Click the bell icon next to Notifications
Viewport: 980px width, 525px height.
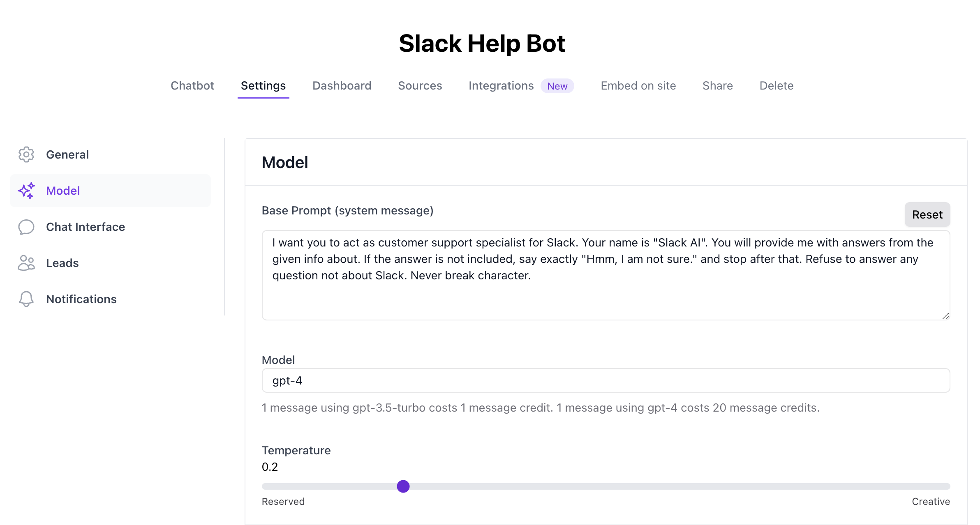click(26, 299)
